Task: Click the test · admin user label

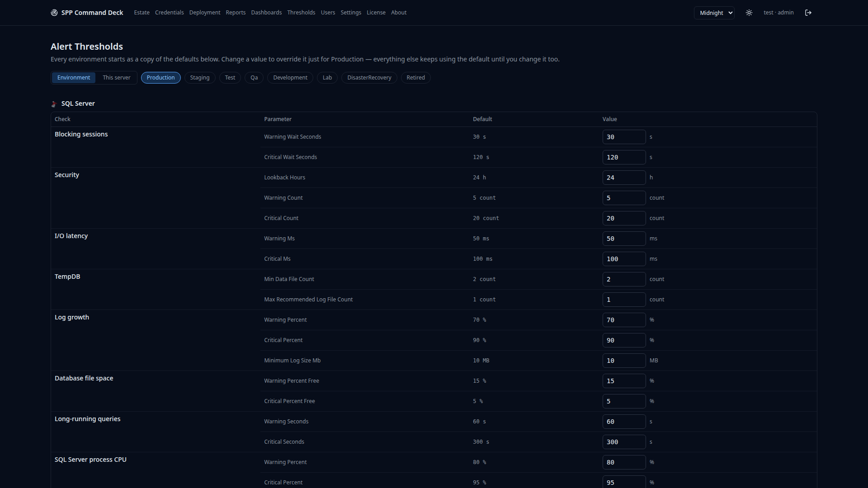Action: click(x=778, y=13)
